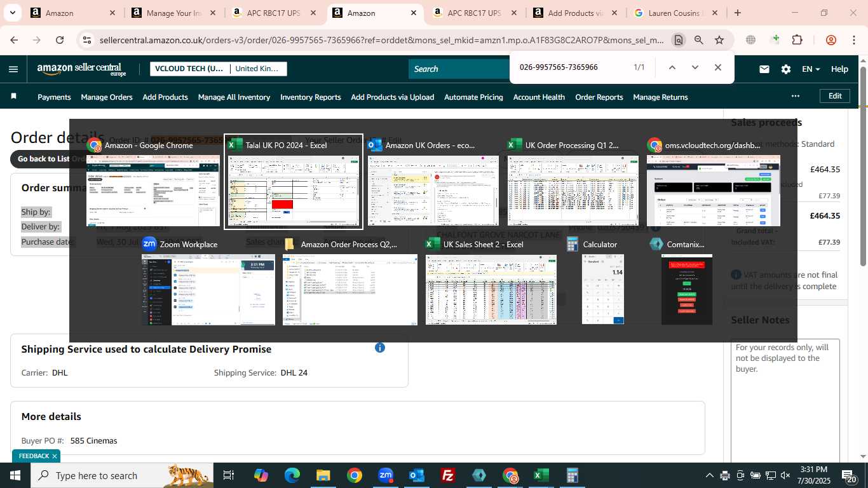Switch to the first APC RBC17 UPS tab

tap(273, 13)
